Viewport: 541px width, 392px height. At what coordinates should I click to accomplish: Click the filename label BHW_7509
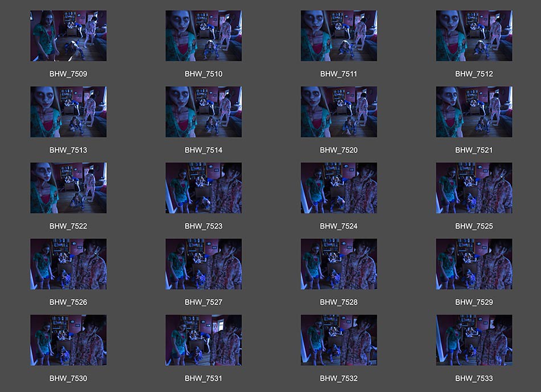pos(68,74)
